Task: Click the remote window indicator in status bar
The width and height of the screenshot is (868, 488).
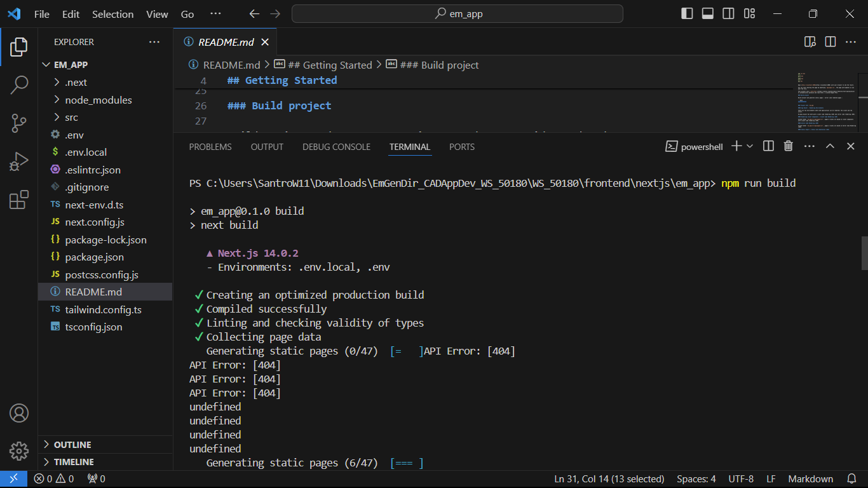Action: point(13,479)
